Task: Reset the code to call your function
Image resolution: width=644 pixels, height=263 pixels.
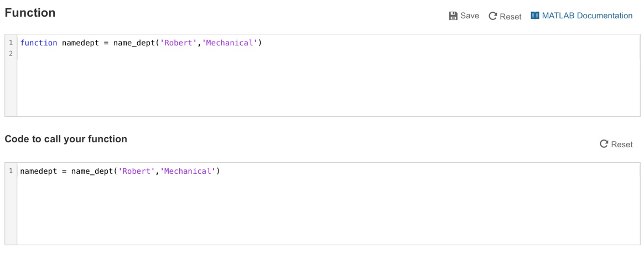Action: click(616, 145)
